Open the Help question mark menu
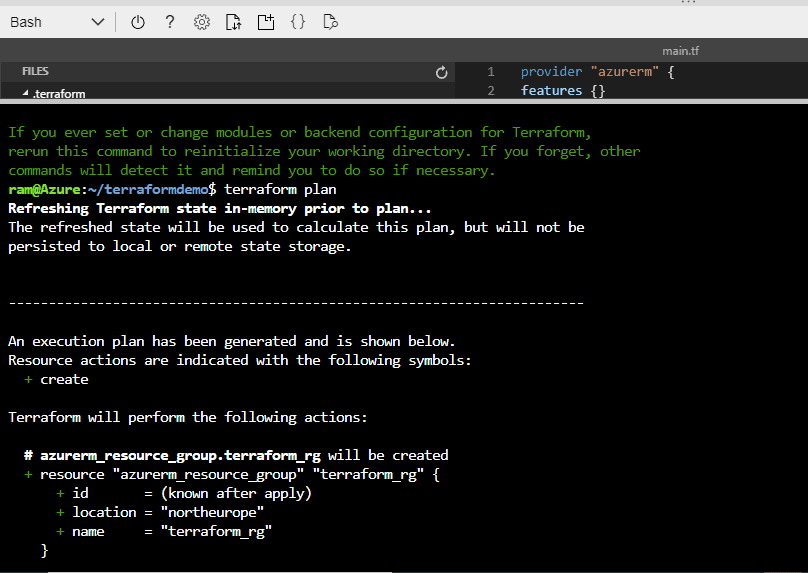This screenshot has height=573, width=808. [170, 22]
